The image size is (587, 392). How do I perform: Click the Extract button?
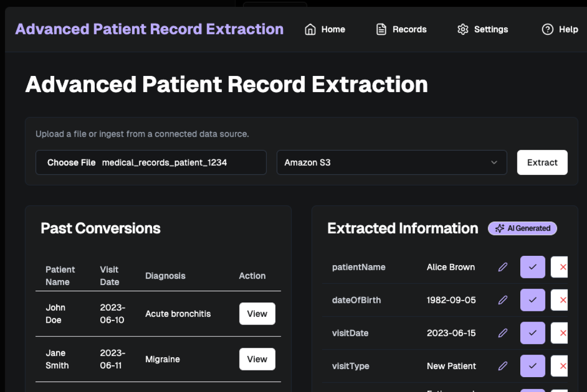pos(542,162)
